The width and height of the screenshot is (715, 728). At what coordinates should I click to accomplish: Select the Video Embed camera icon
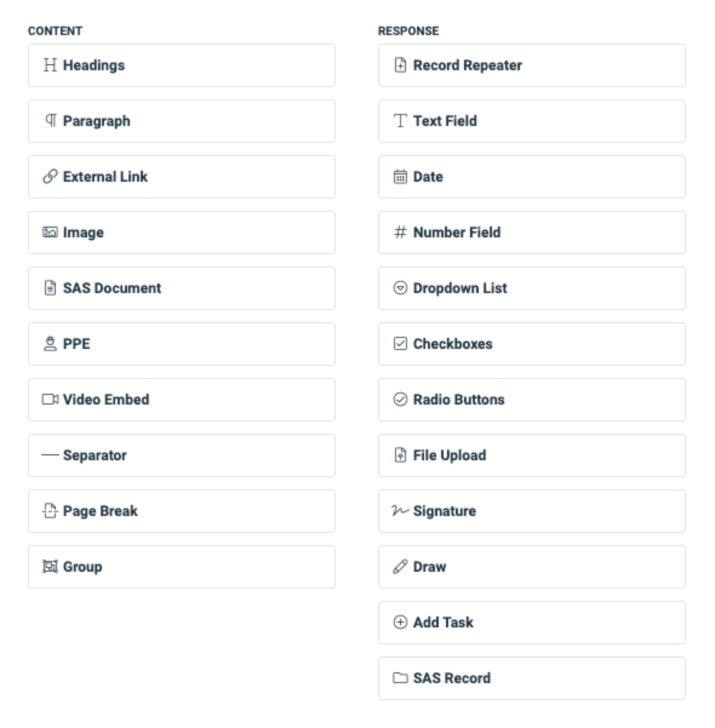51,399
